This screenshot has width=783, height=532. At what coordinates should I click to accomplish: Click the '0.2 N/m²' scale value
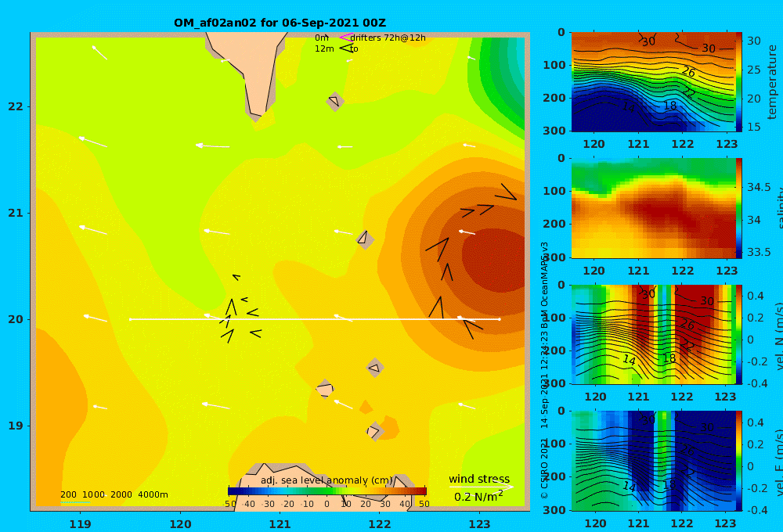pos(478,497)
